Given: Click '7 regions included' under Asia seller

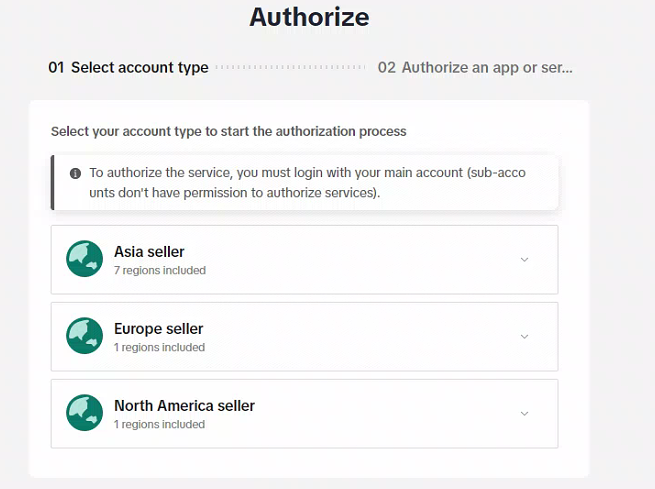Looking at the screenshot, I should point(159,271).
